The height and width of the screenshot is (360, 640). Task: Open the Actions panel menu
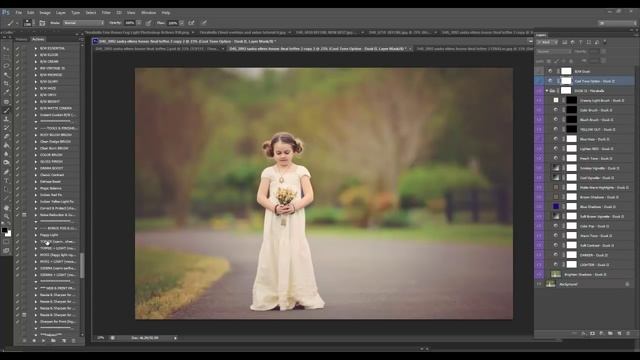point(81,39)
